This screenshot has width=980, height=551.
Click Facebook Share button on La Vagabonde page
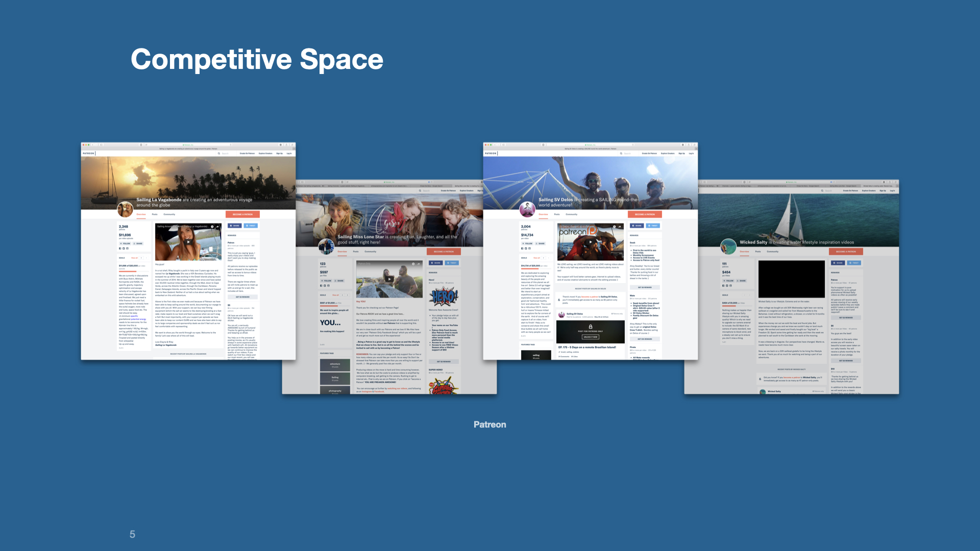pos(235,226)
